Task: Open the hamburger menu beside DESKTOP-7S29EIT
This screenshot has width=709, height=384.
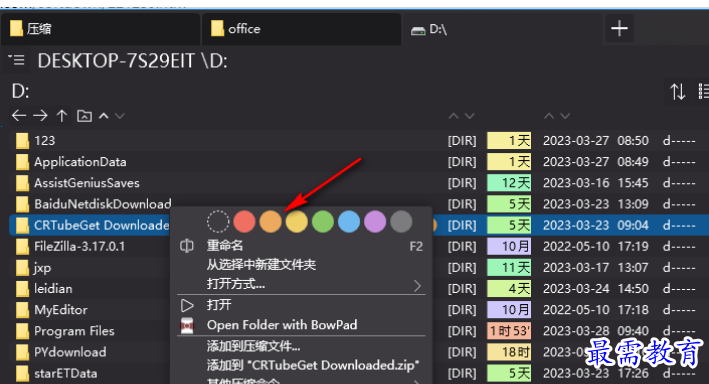Action: point(17,60)
